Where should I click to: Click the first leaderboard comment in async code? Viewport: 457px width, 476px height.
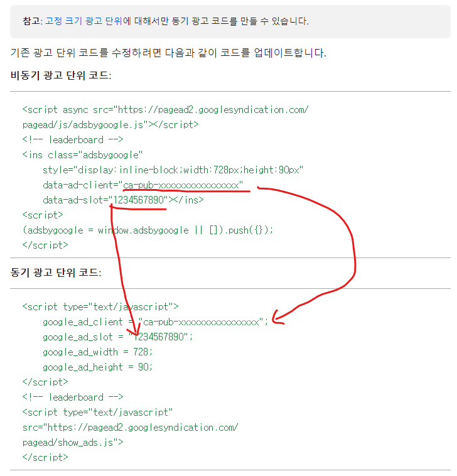pyautogui.click(x=73, y=139)
